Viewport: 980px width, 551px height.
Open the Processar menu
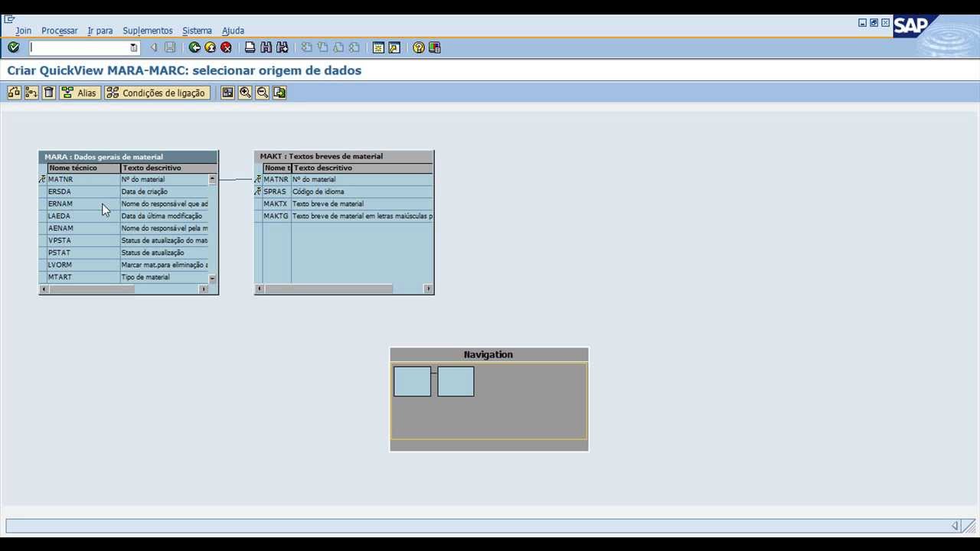(59, 31)
